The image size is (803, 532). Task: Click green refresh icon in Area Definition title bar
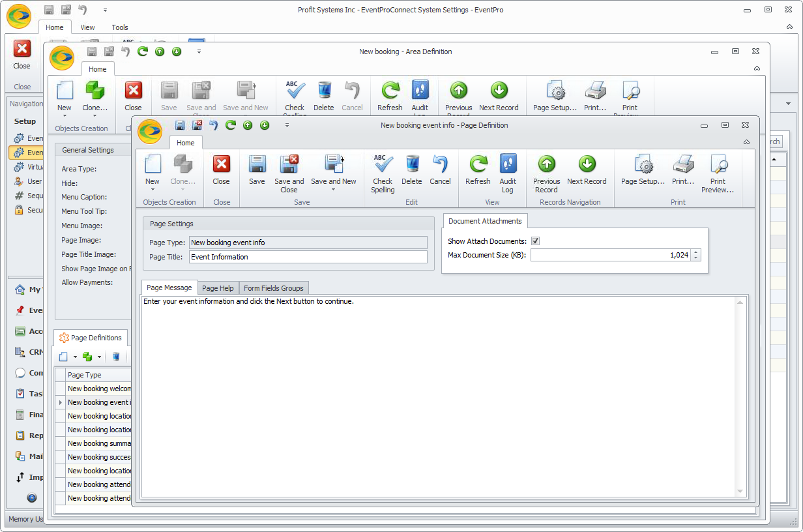(x=143, y=52)
